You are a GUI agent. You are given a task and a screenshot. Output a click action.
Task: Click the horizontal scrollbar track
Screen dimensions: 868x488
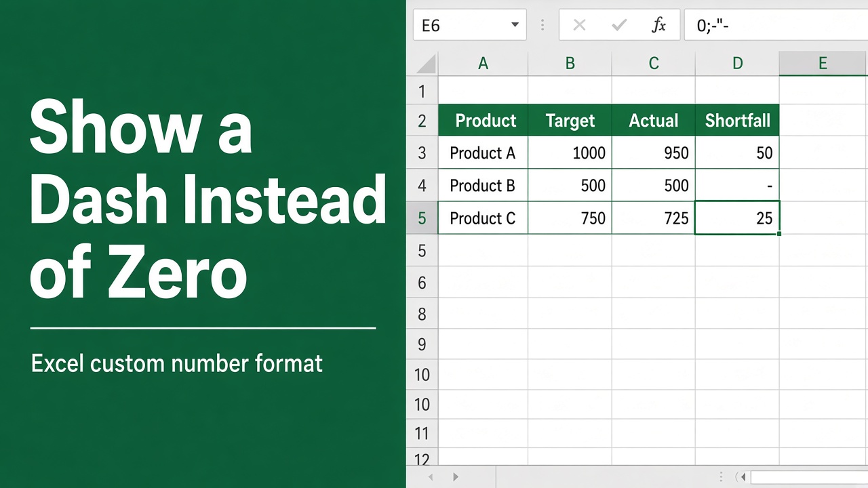[809, 477]
